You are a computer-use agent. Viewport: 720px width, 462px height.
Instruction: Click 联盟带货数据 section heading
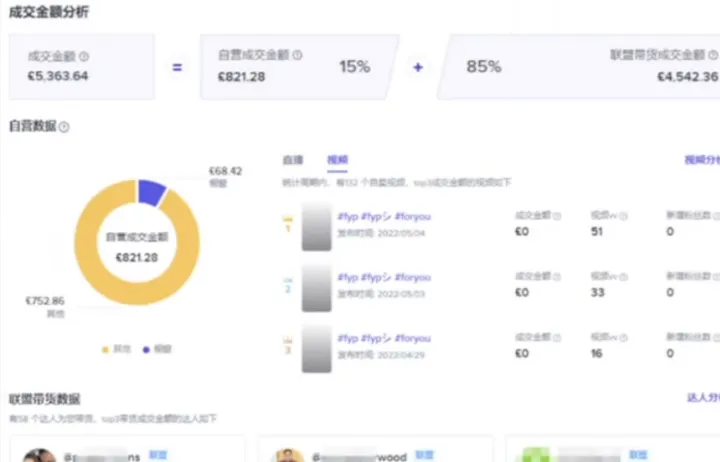45,399
